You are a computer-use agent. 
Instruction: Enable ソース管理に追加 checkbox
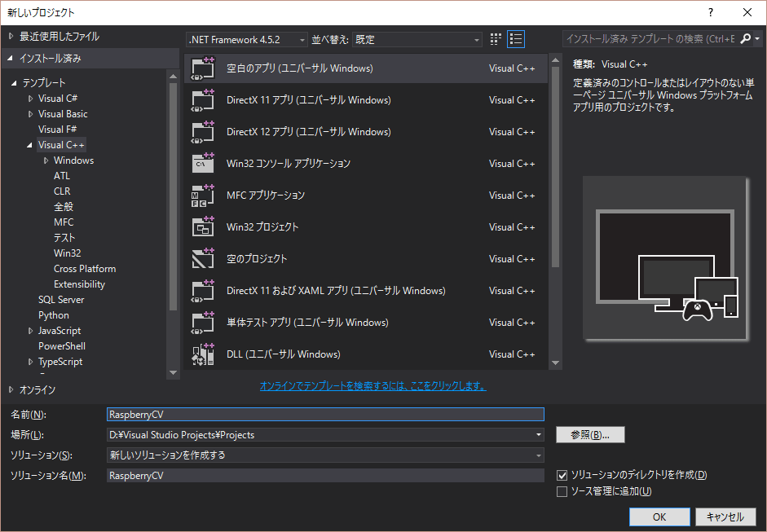pyautogui.click(x=561, y=491)
